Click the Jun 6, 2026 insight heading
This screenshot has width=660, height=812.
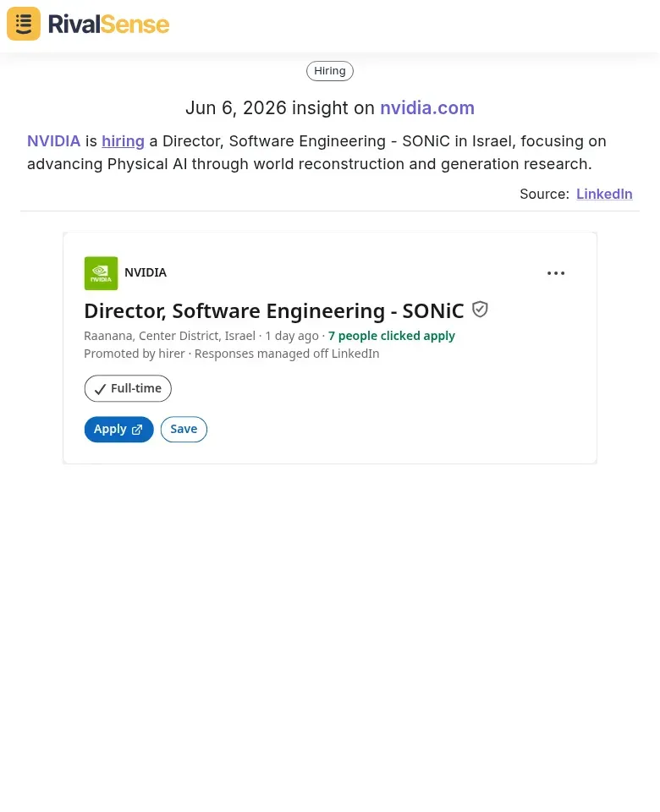[x=329, y=107]
